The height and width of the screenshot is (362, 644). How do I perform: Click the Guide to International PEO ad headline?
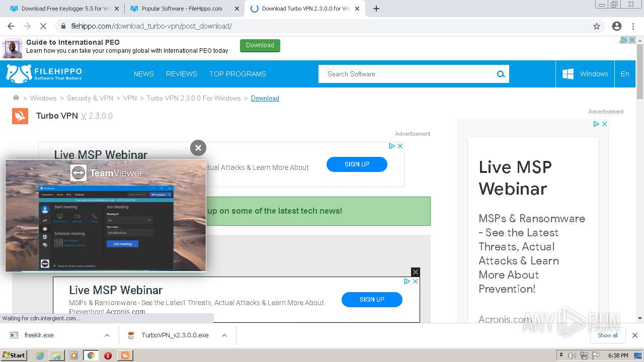tap(73, 42)
